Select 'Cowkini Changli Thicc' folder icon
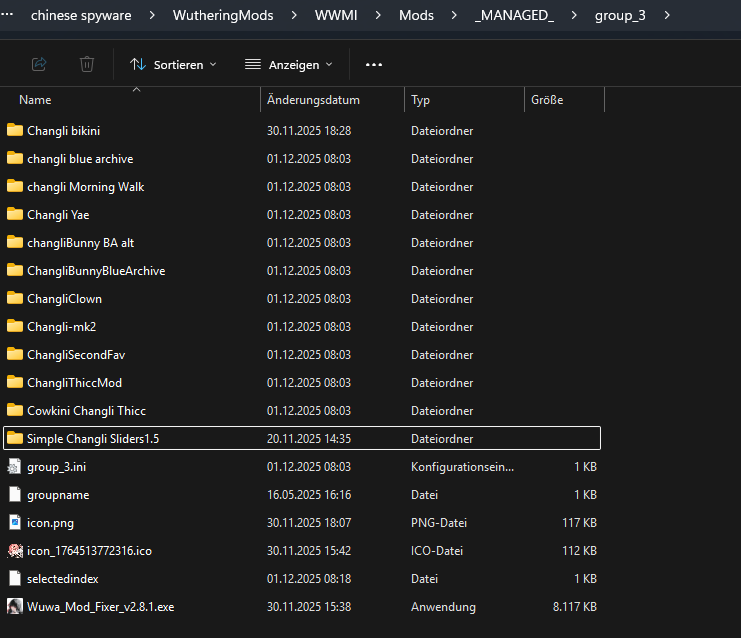Screen dimensions: 741x638 point(15,410)
